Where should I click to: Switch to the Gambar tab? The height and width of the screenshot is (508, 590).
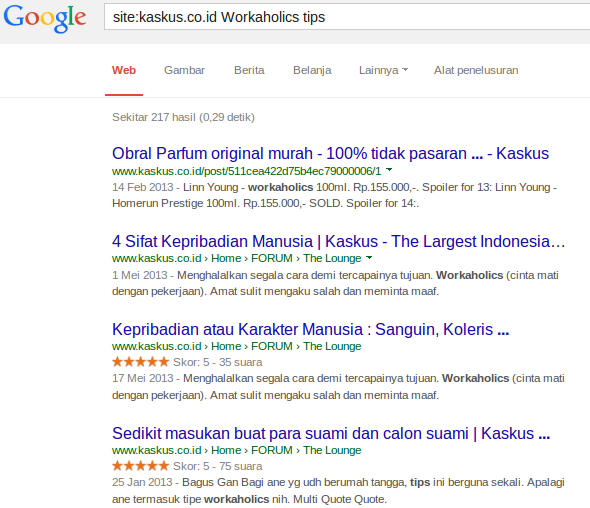(184, 70)
